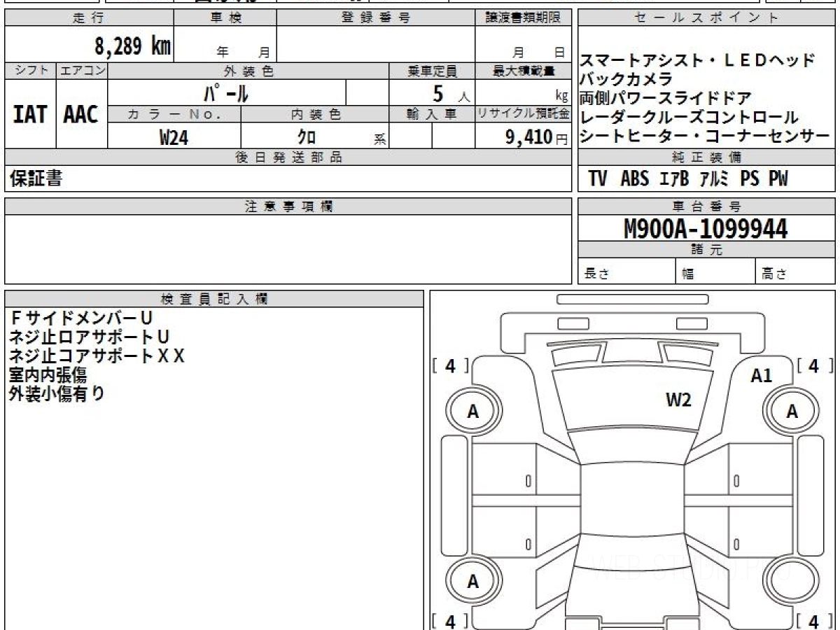Image resolution: width=840 pixels, height=630 pixels.
Task: Select the 登録番号 header cell
Action: pos(376,18)
